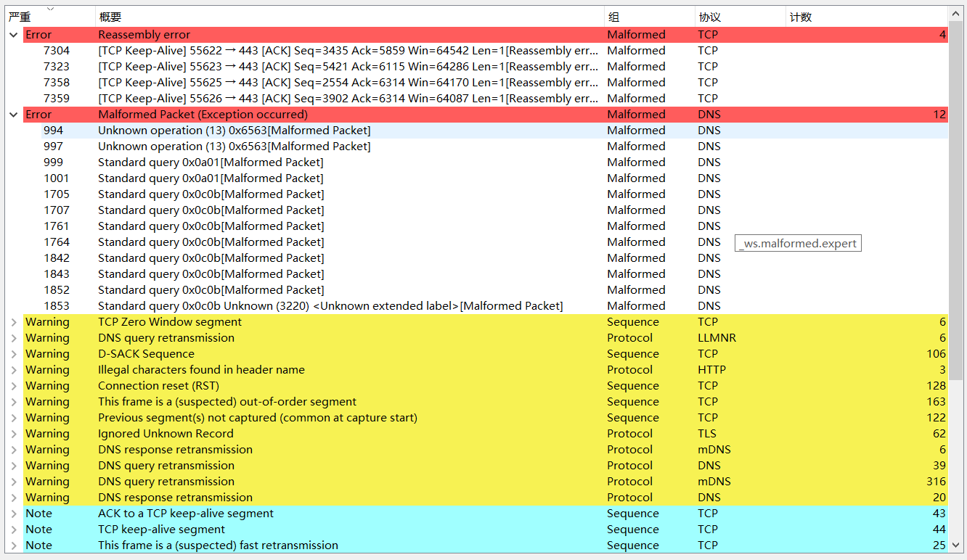This screenshot has width=967, height=560.
Task: Select the out-of-order segment warning row
Action: click(x=477, y=402)
